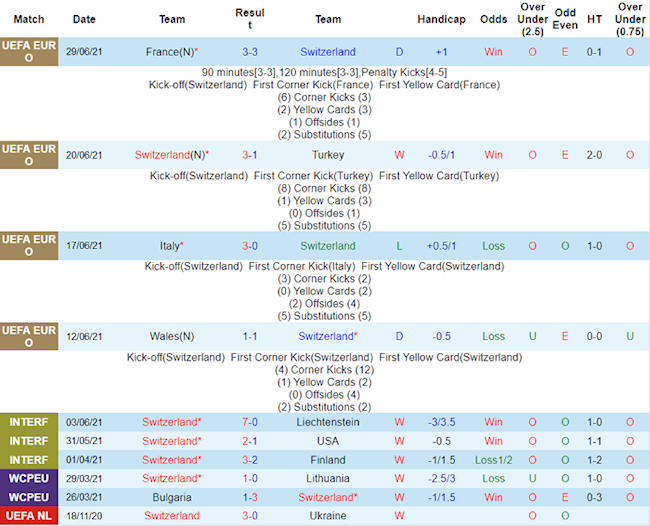The height and width of the screenshot is (526, 650).
Task: Open Switzerland(N) team in 20/06/21 row
Action: 172,155
